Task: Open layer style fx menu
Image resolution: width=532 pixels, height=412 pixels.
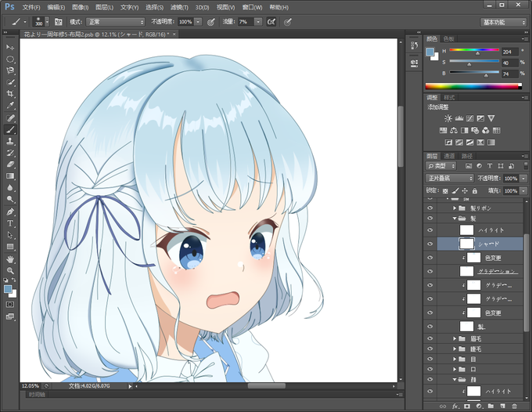Action: coord(455,407)
